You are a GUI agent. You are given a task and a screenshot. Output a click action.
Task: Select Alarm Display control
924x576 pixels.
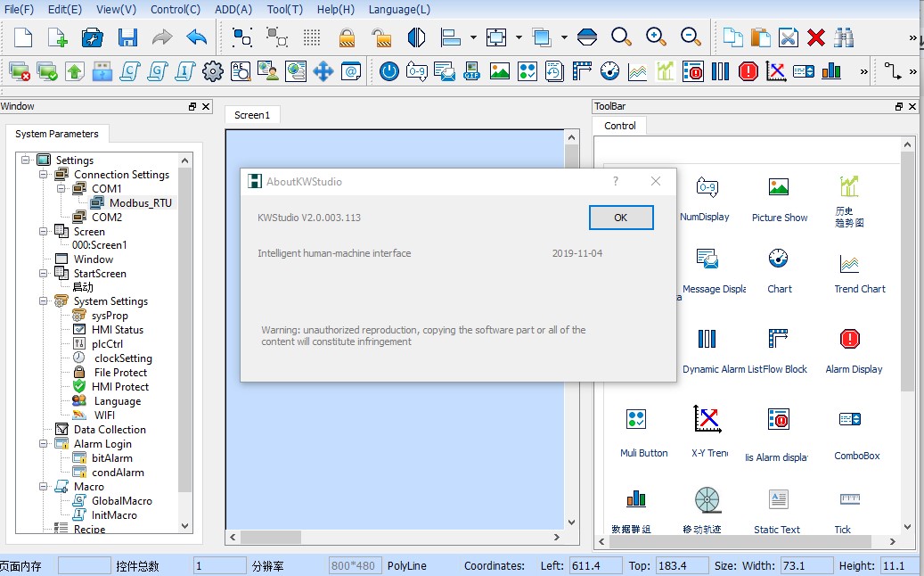(x=854, y=350)
